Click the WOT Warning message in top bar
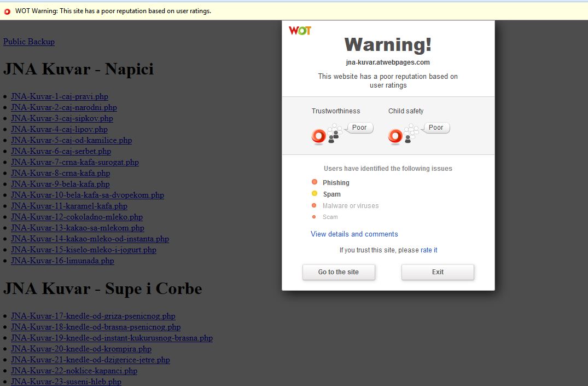 pos(113,11)
